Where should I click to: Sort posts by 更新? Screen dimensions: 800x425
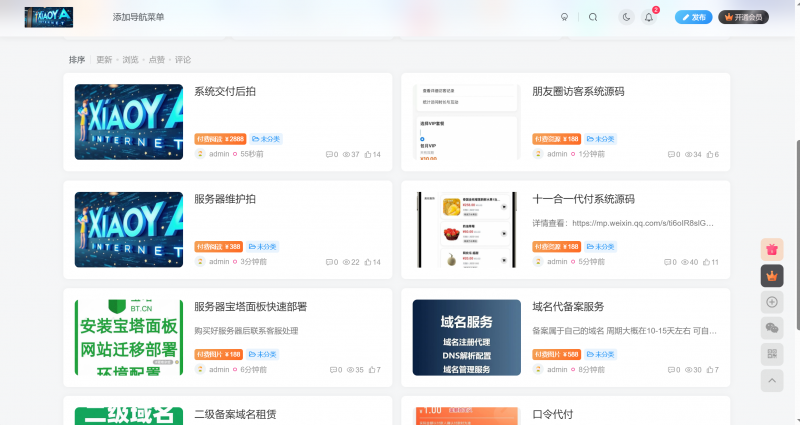click(x=104, y=60)
